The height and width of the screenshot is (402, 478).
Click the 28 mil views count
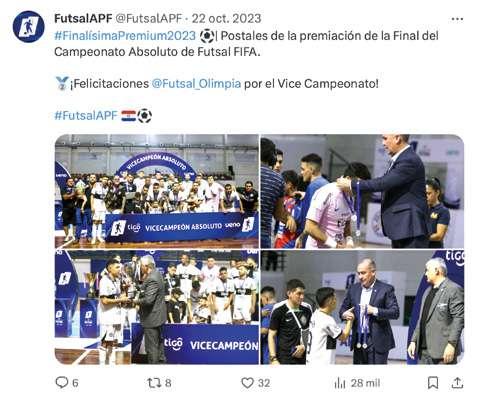coord(365,383)
